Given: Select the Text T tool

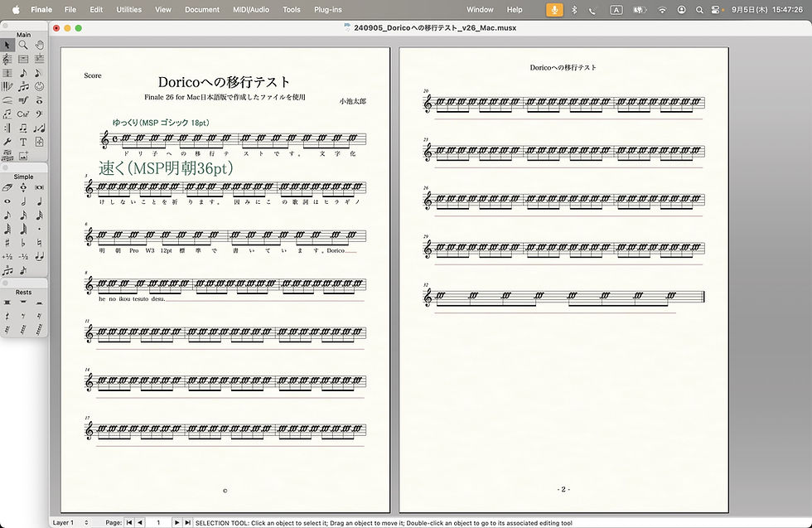Looking at the screenshot, I should tap(23, 142).
